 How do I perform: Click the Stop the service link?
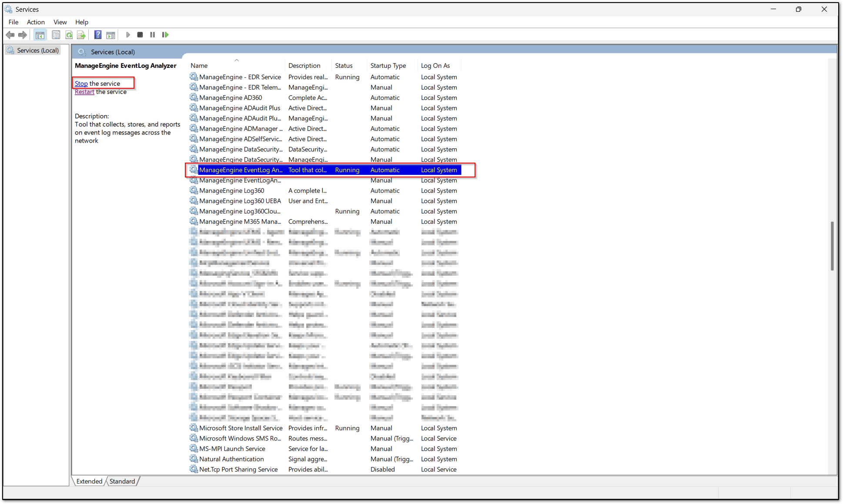click(81, 83)
